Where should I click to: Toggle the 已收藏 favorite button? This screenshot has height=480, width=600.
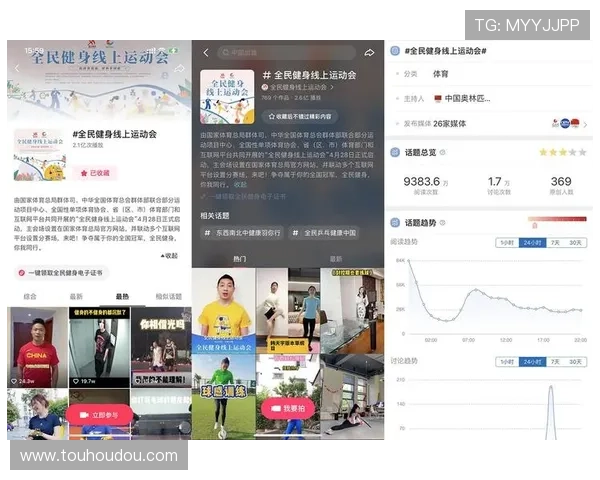click(x=95, y=173)
